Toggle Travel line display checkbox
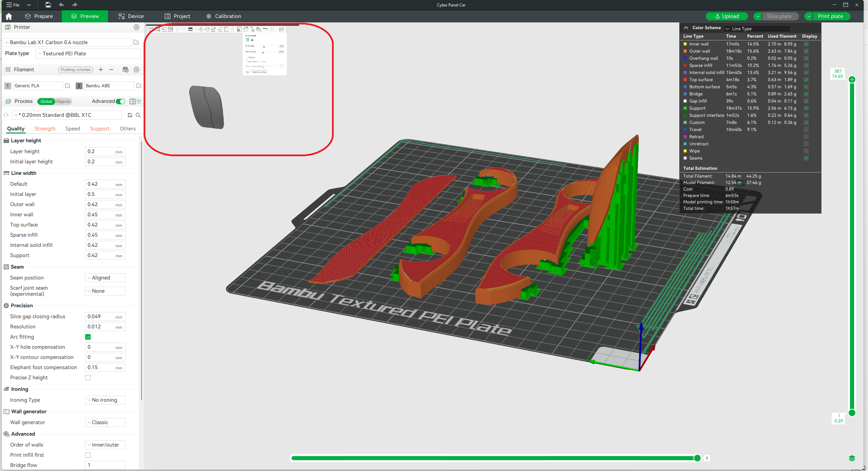Viewport: 868px width, 471px height. pos(806,130)
